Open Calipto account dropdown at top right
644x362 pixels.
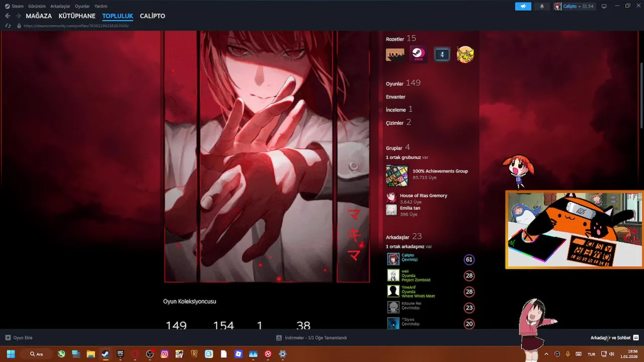(x=574, y=6)
